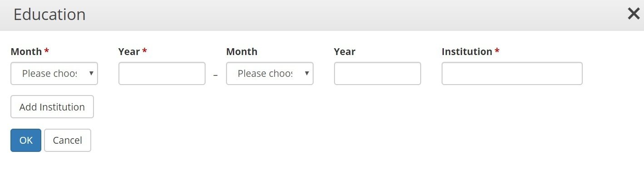Open the end Month dropdown
The height and width of the screenshot is (176, 644).
click(x=270, y=73)
